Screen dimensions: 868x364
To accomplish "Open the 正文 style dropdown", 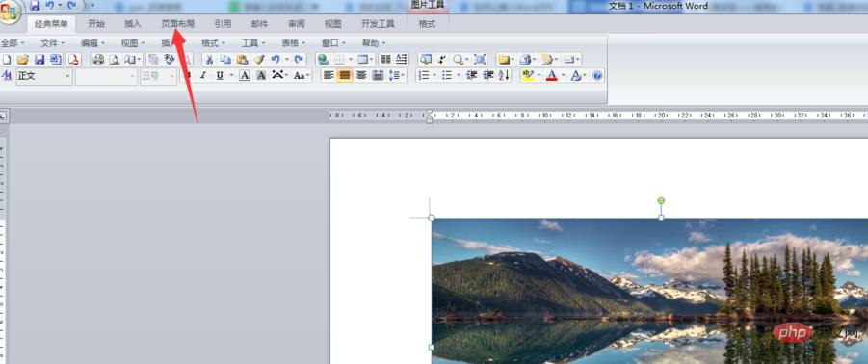I will tap(45, 76).
